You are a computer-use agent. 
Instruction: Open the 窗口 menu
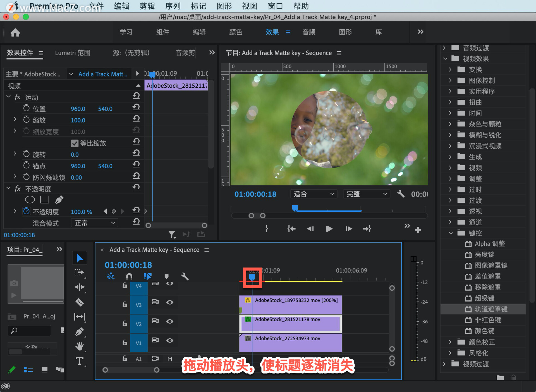coord(275,6)
